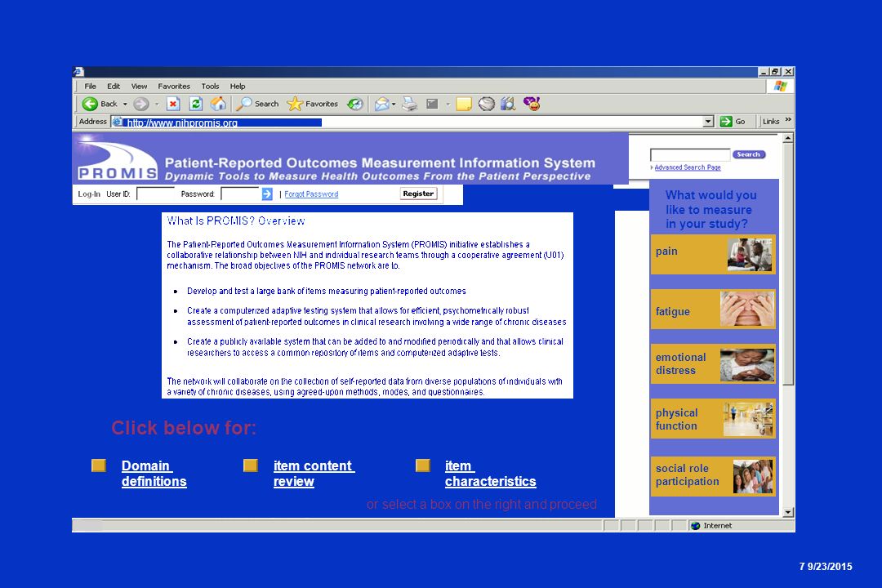
Task: Click the Go button beside address bar
Action: pos(733,122)
